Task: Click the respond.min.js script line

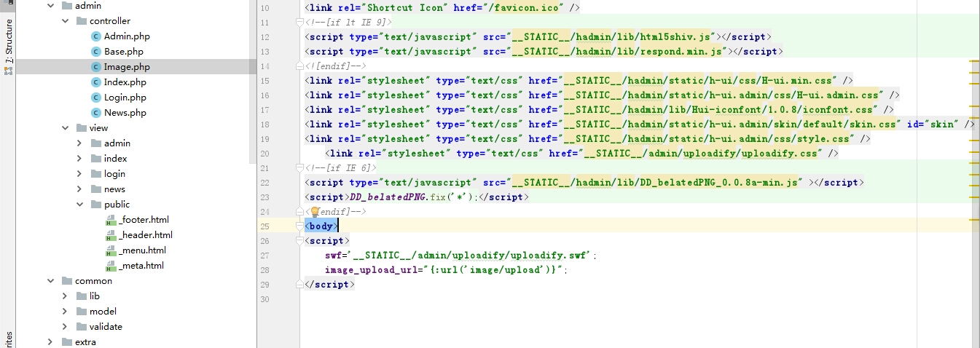Action: point(544,52)
